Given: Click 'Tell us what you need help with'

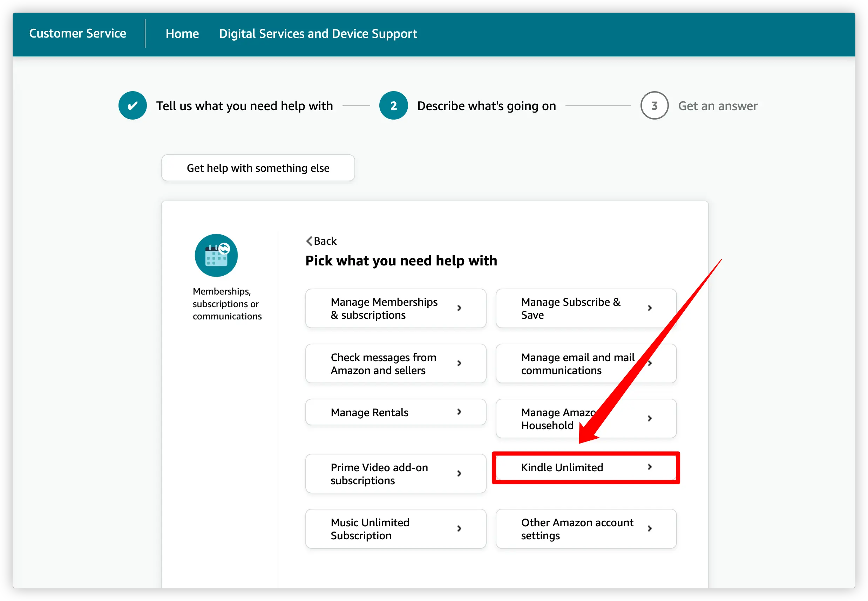Looking at the screenshot, I should pos(245,106).
